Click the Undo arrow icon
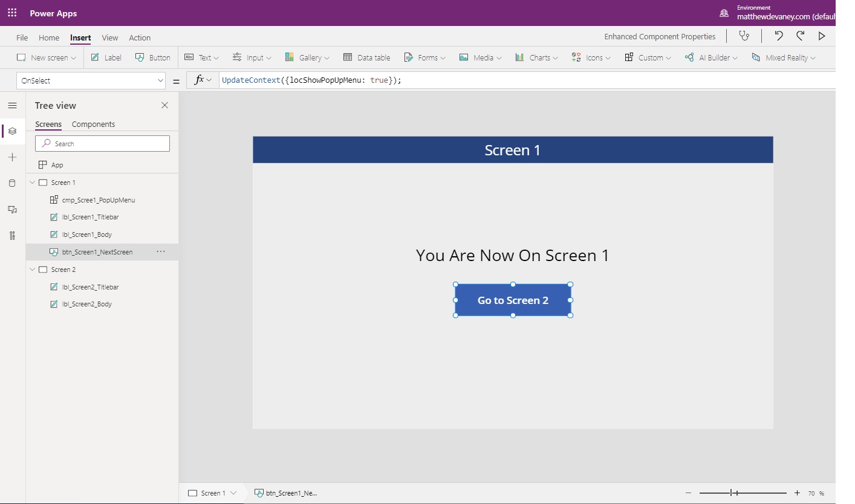Image resolution: width=855 pixels, height=504 pixels. click(x=779, y=36)
